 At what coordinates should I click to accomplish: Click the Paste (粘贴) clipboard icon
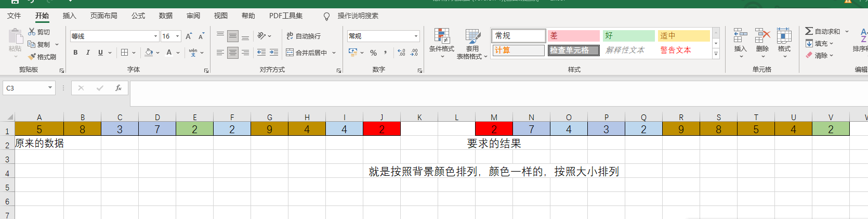point(15,36)
